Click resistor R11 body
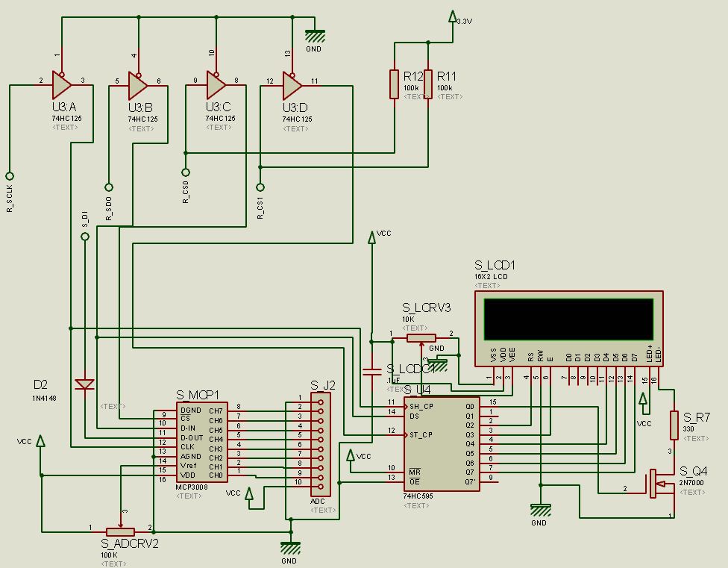 point(427,84)
